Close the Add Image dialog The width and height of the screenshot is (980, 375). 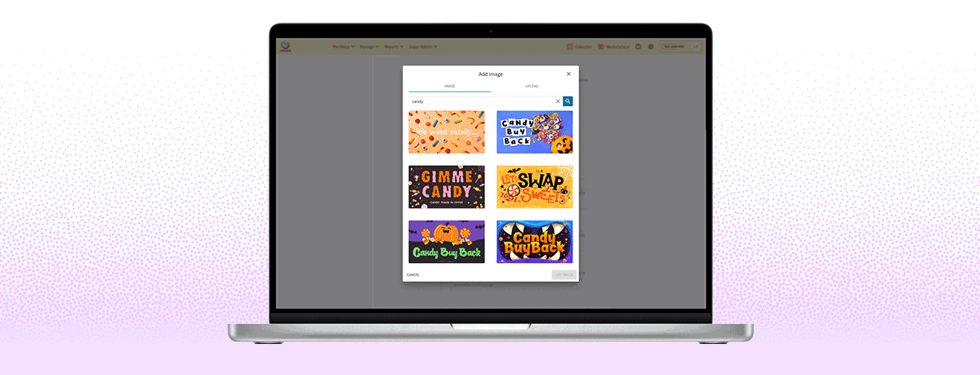(569, 74)
